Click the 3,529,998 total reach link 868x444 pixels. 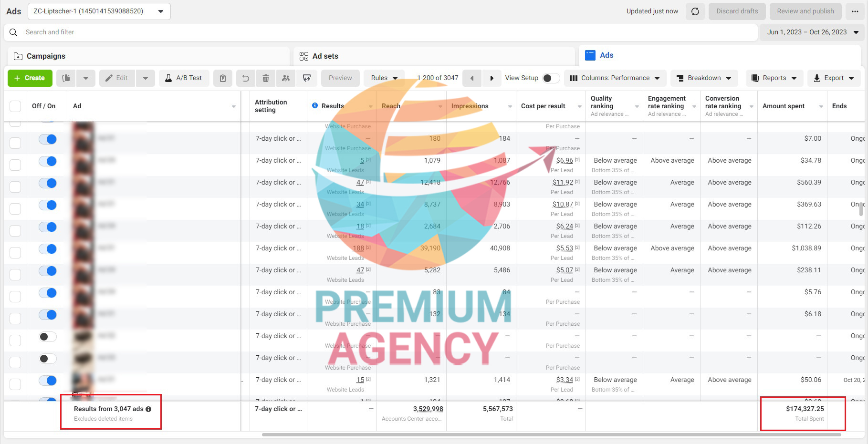[428, 409]
